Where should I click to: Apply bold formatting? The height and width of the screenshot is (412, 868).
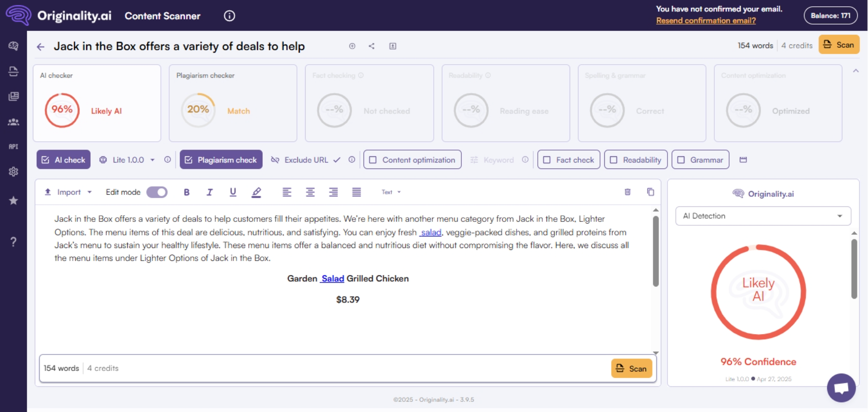point(187,192)
